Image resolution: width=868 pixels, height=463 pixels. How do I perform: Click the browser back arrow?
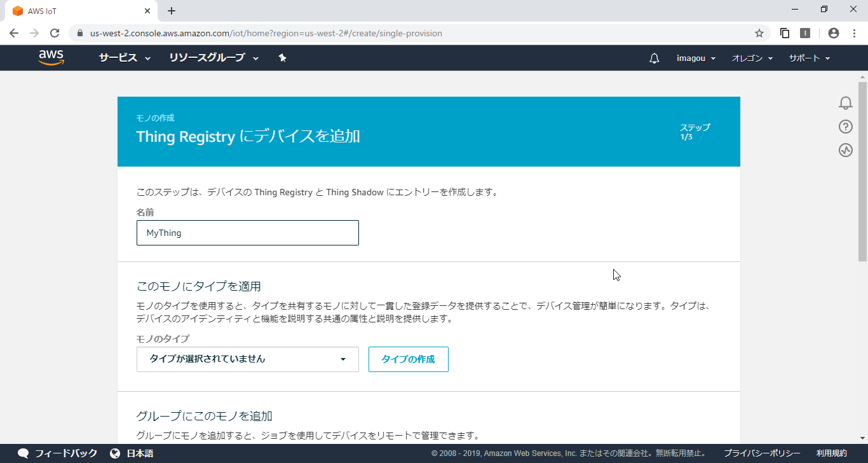click(x=13, y=33)
